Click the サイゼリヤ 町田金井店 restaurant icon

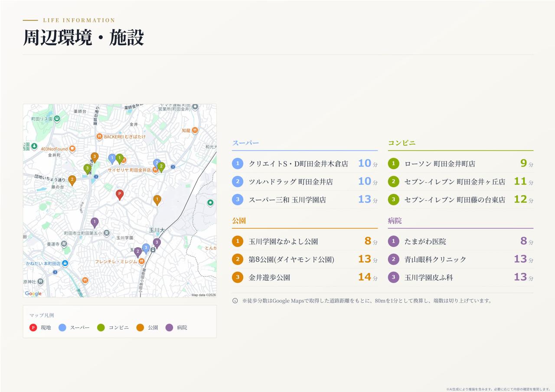[155, 170]
